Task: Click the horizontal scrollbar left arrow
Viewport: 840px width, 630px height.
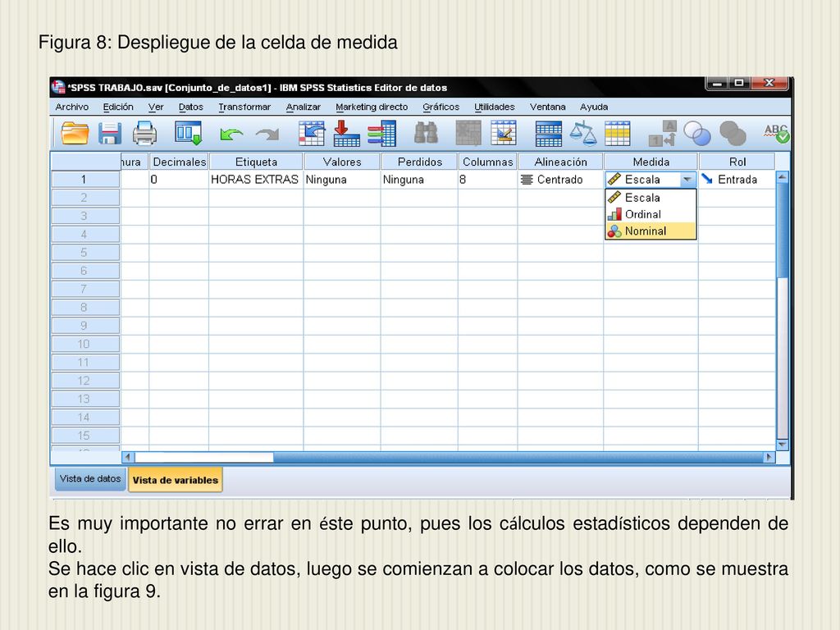Action: point(128,457)
